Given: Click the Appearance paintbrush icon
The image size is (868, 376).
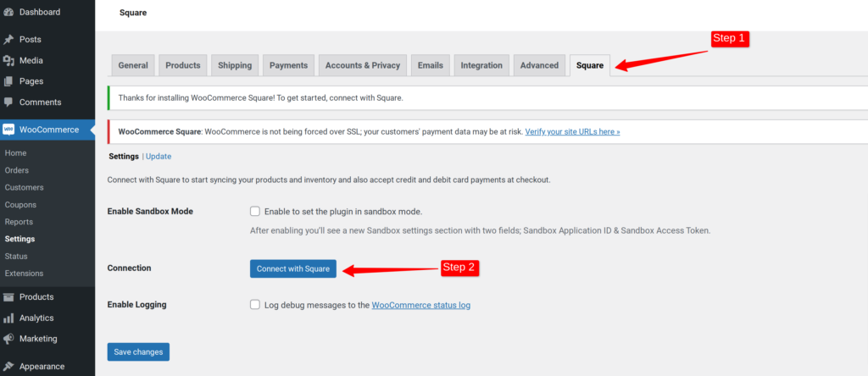Looking at the screenshot, I should [x=8, y=367].
